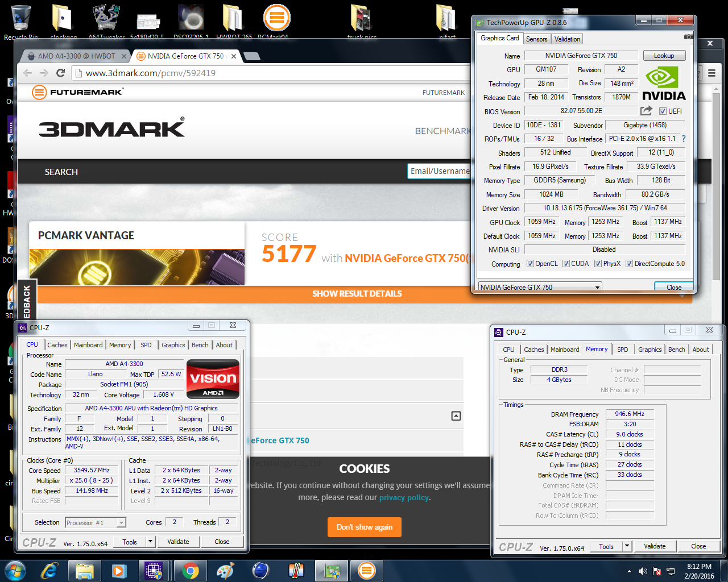The width and height of the screenshot is (728, 582).
Task: Close the AMD A4-3300 @ HWBOT tab
Action: coord(124,56)
